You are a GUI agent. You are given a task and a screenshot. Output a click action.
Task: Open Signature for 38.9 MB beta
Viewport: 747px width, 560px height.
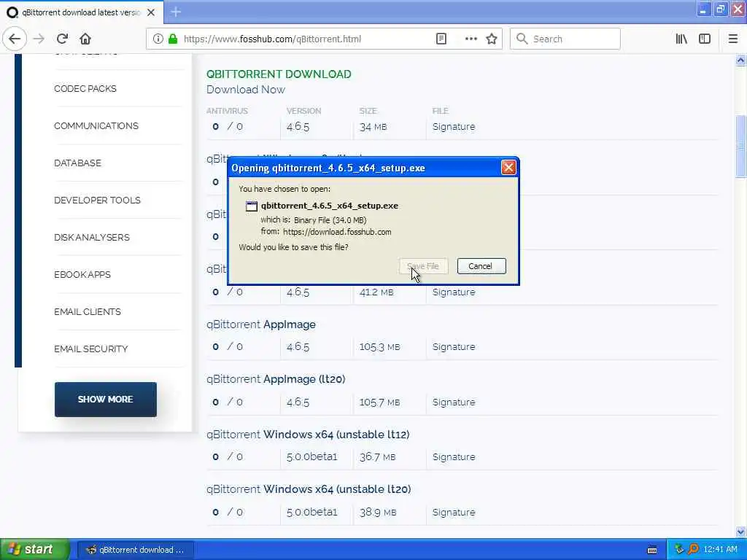point(454,513)
